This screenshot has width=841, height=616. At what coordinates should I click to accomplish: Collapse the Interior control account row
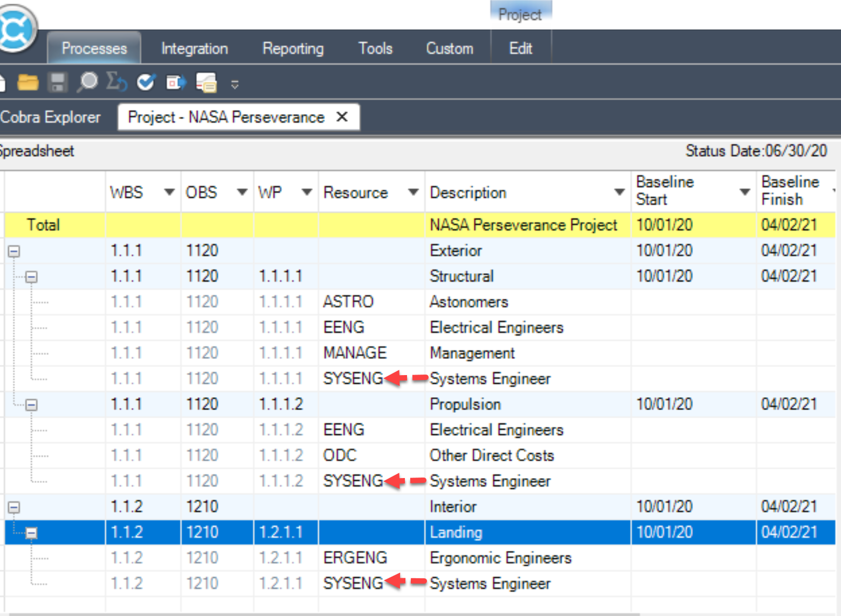[14, 507]
